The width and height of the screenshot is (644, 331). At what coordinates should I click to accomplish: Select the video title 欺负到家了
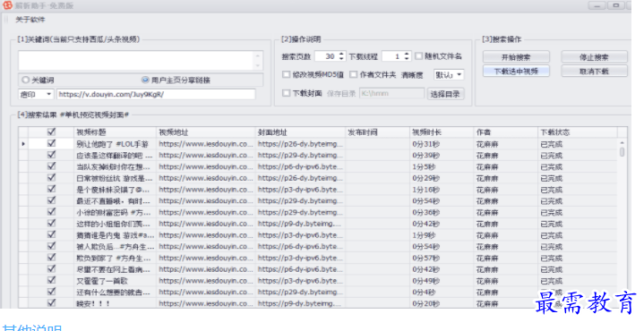click(114, 258)
